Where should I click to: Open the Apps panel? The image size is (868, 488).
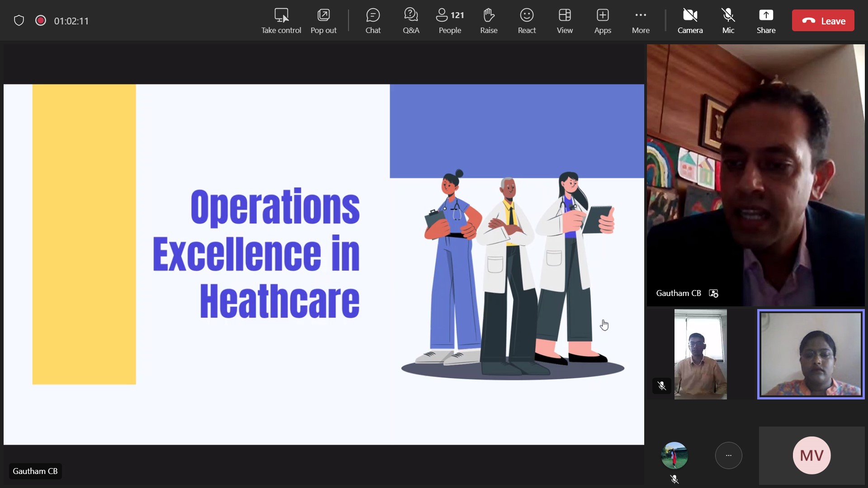pyautogui.click(x=602, y=21)
